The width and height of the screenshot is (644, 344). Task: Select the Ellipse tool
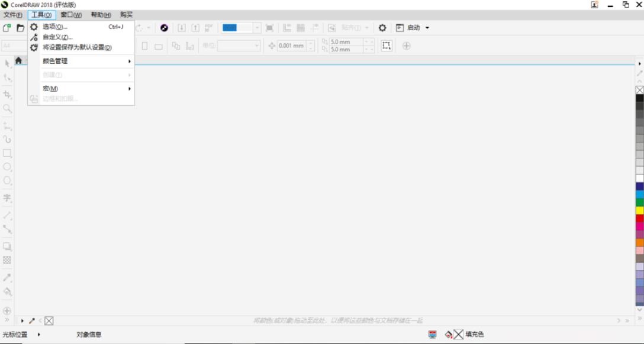[x=7, y=167]
